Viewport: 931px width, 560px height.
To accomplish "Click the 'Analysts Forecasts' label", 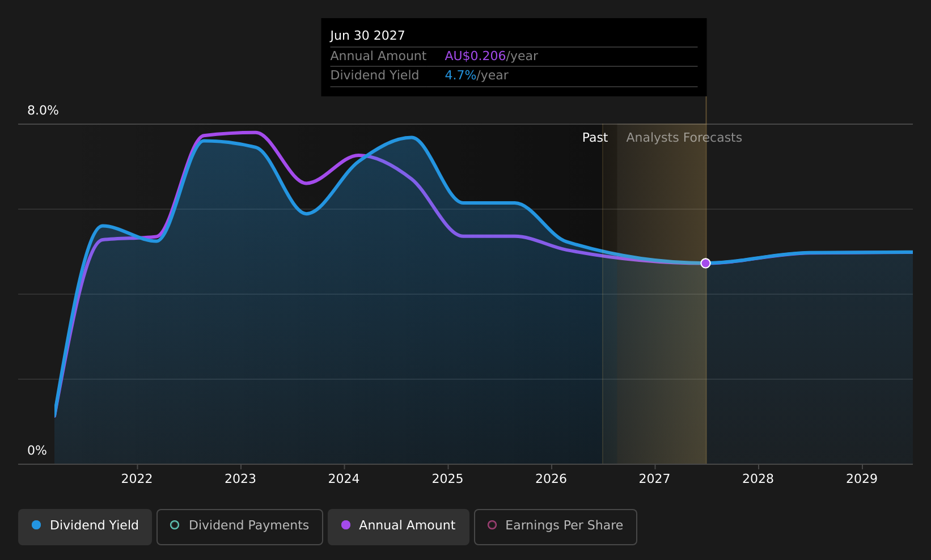I will [684, 138].
